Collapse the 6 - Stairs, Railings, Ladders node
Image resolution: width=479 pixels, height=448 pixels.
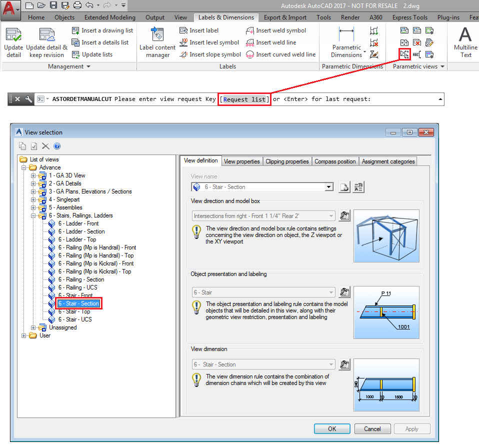pos(33,215)
